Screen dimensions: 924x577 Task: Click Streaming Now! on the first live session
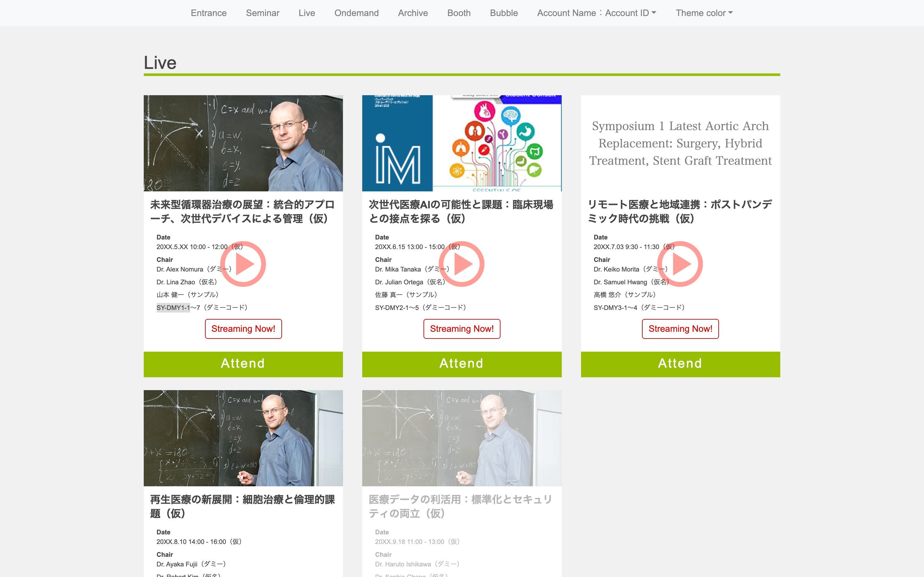(243, 329)
